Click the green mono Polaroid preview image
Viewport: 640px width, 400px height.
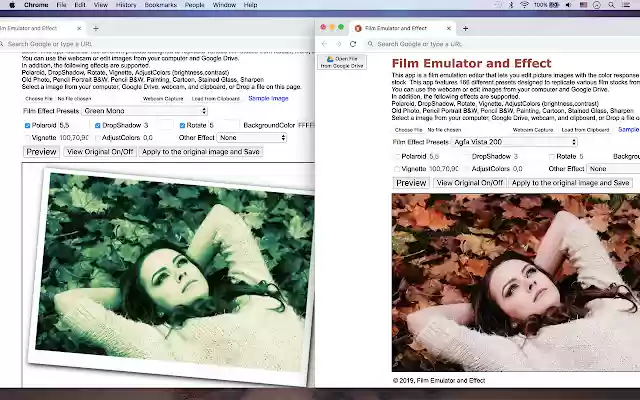coord(170,275)
